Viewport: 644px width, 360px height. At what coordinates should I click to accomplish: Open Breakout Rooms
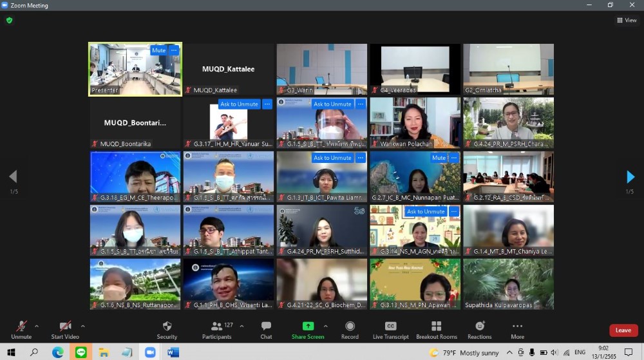436,330
